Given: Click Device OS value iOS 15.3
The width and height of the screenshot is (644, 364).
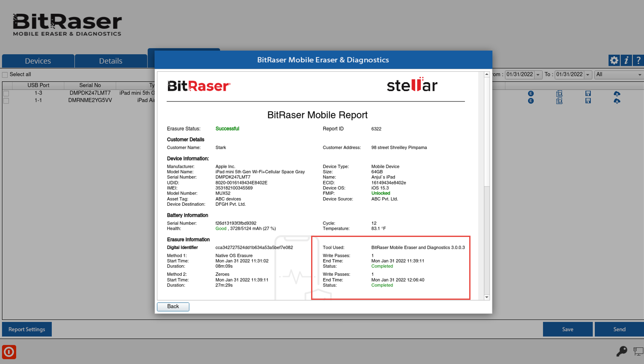Looking at the screenshot, I should [x=380, y=188].
